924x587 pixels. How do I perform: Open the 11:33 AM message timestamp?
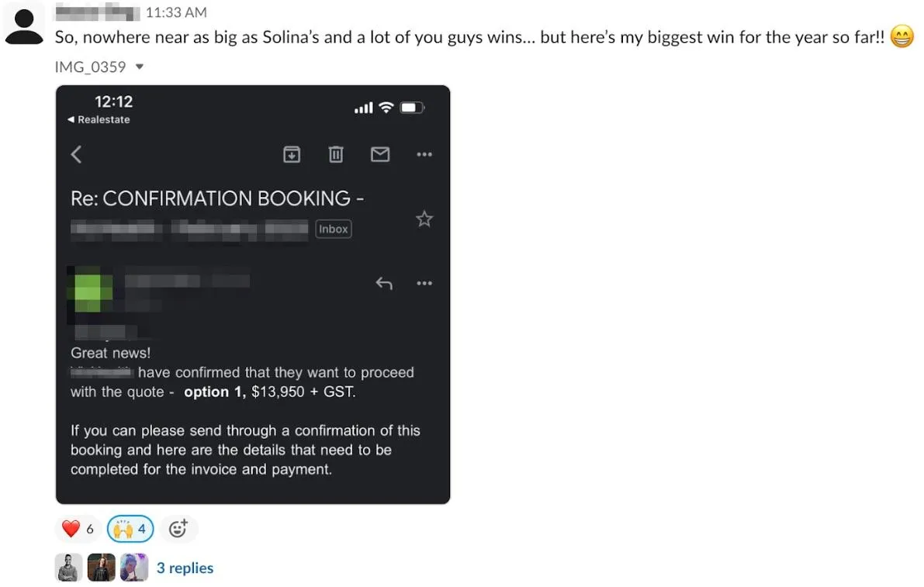click(176, 12)
